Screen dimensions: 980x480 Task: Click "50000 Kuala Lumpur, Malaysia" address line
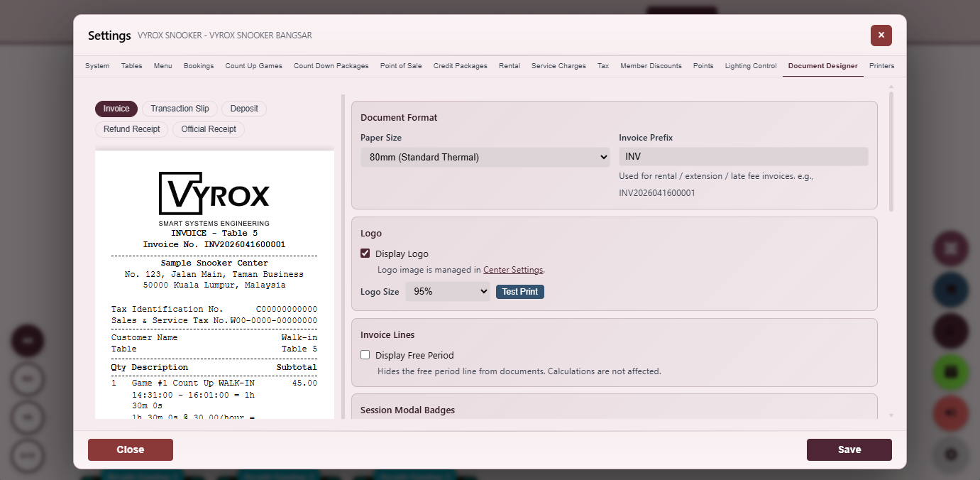(x=214, y=285)
